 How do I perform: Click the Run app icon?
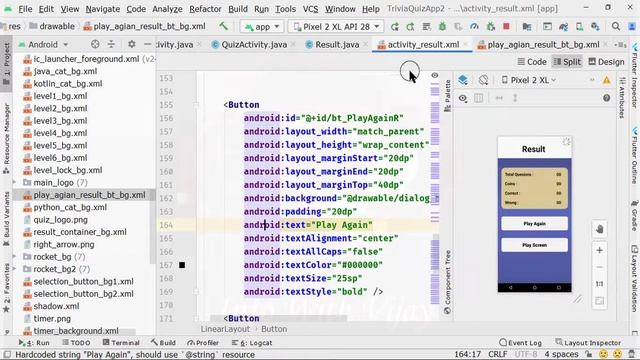coord(394,27)
